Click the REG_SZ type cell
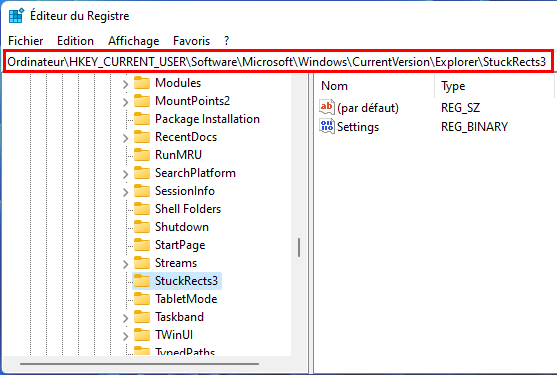Screen dimensions: 557x375 460,108
